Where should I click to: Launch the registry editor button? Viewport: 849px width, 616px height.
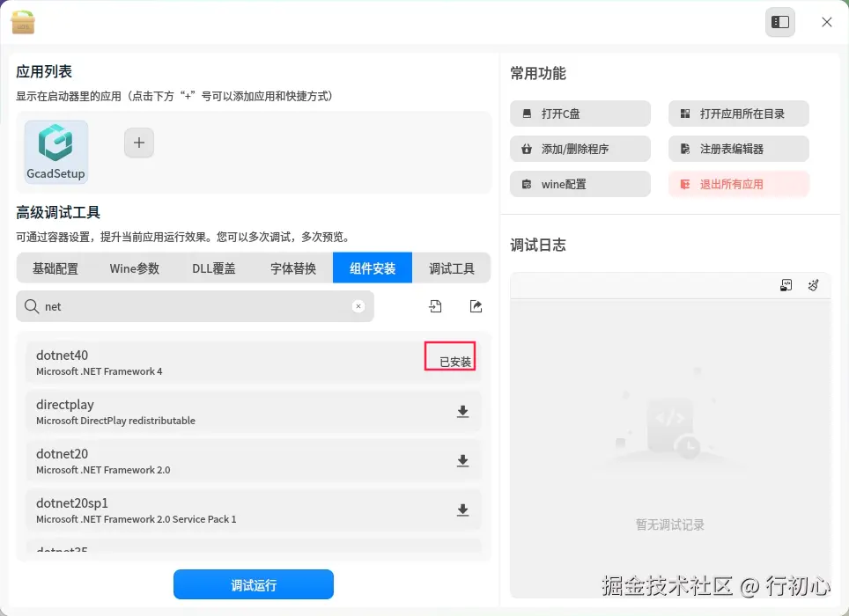(739, 149)
